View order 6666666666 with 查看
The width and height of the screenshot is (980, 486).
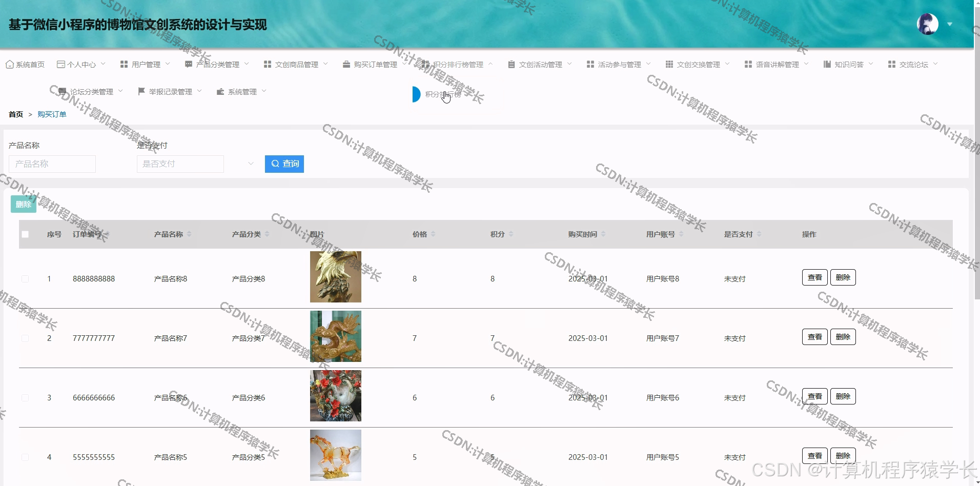click(814, 396)
